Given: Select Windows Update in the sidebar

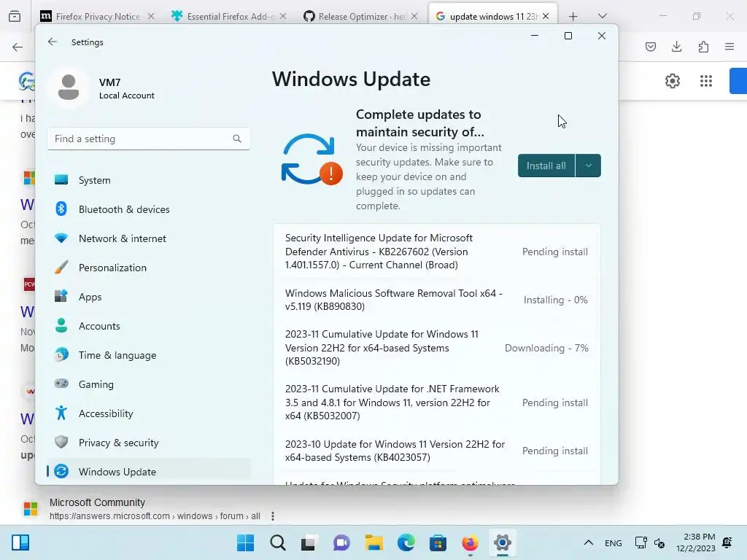Looking at the screenshot, I should tap(149, 472).
